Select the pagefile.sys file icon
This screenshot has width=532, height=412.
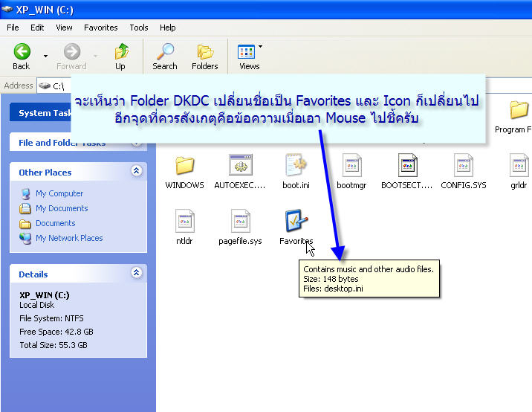tap(240, 221)
